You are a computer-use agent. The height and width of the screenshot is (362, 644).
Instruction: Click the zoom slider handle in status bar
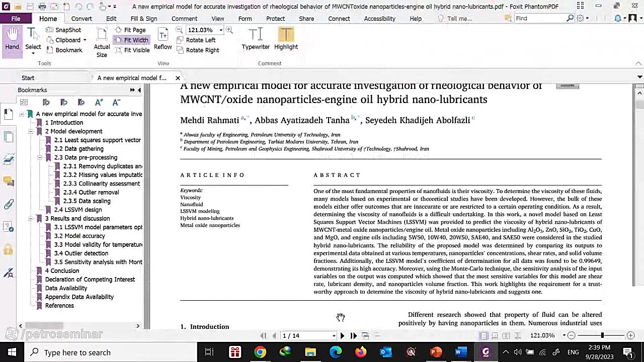pyautogui.click(x=602, y=335)
